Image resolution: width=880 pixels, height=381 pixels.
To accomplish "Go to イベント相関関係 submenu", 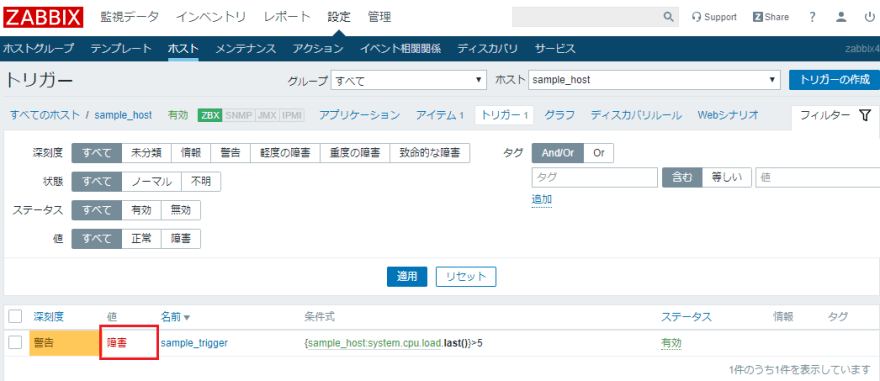I will coord(400,49).
